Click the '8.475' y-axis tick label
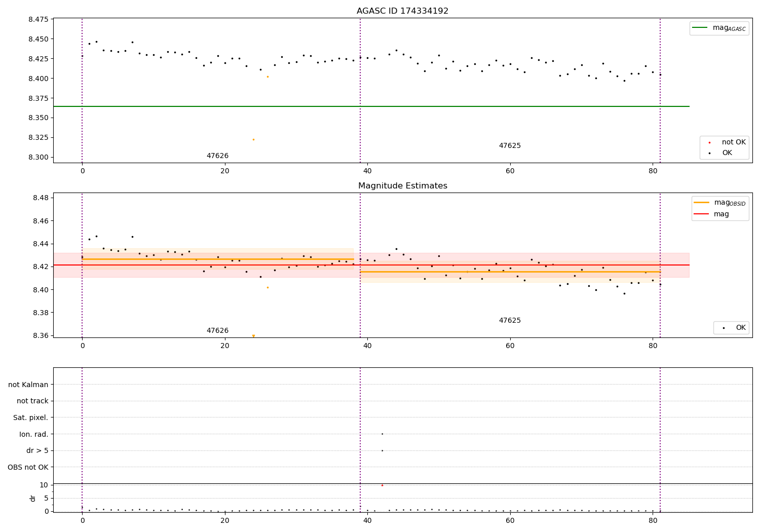 tap(39, 20)
